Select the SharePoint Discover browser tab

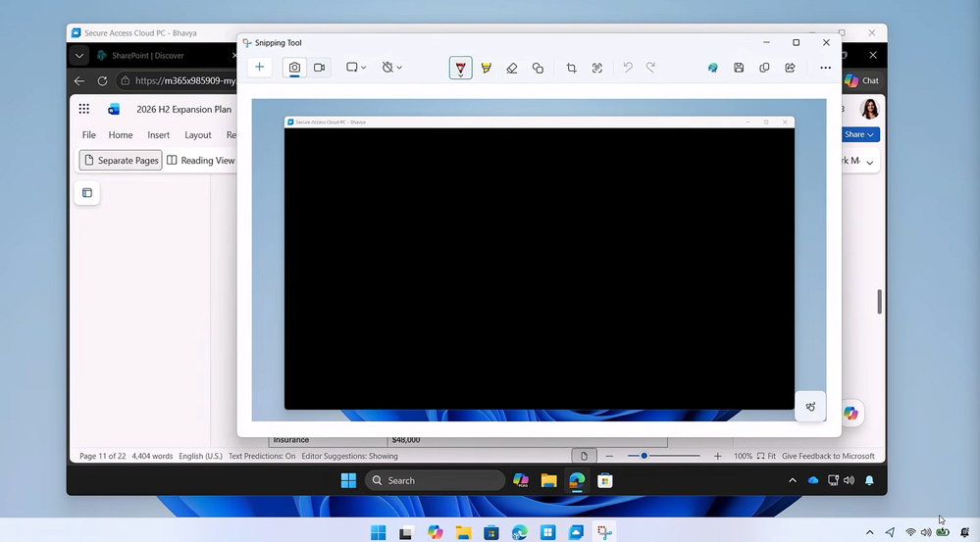pos(166,56)
